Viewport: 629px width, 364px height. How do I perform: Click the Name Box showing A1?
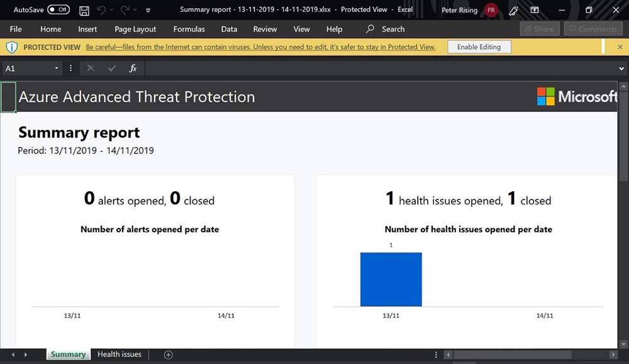pos(27,69)
